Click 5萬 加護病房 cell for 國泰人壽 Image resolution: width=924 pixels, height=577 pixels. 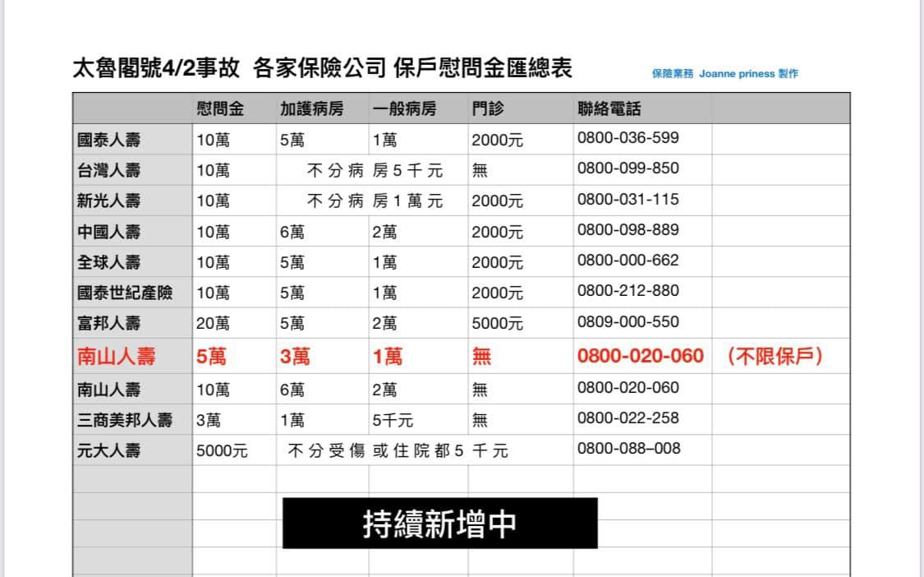(x=292, y=140)
